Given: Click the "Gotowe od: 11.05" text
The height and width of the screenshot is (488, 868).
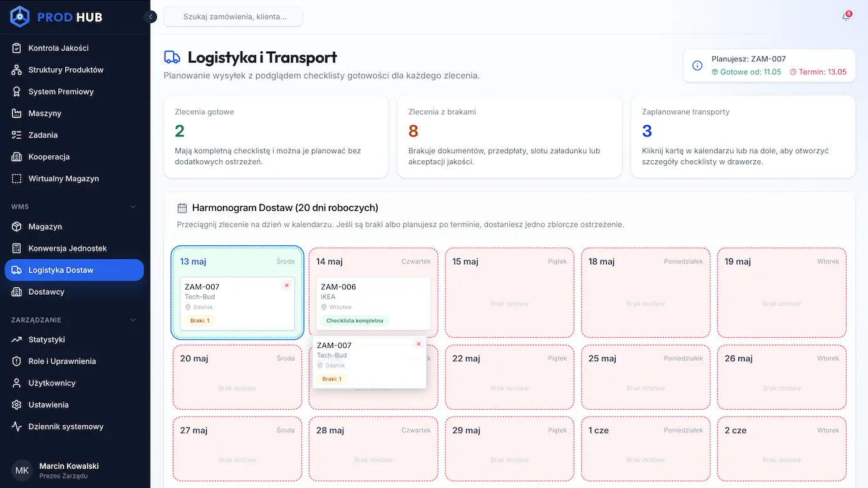Looking at the screenshot, I should [x=750, y=72].
